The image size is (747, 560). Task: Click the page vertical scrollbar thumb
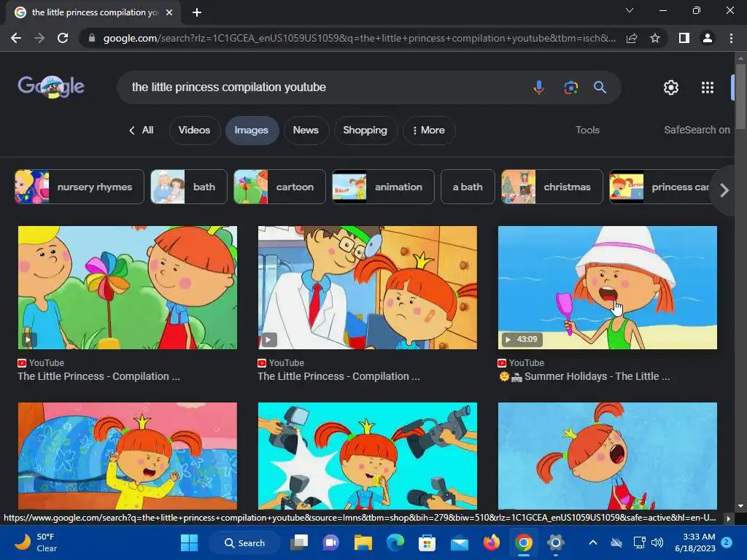pos(740,96)
